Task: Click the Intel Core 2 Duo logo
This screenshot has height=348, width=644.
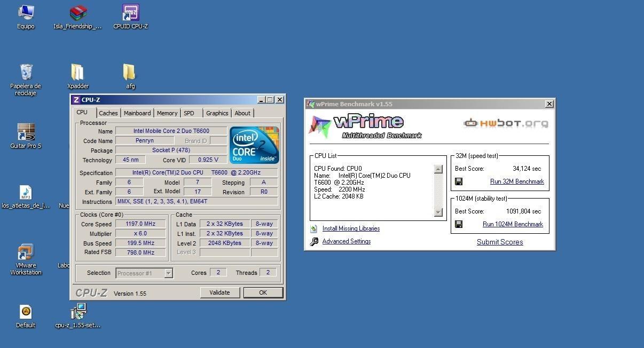Action: click(254, 145)
